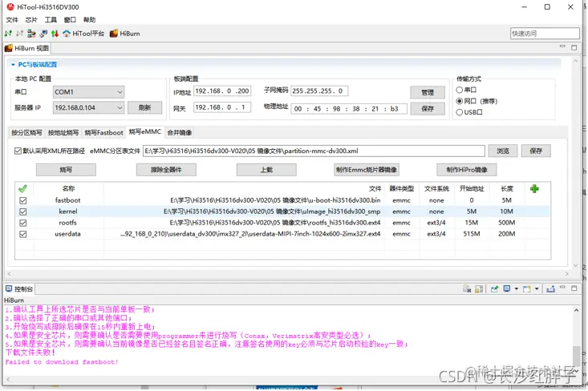The height and width of the screenshot is (391, 588).
Task: Click the 保存 button beside 浏览
Action: [536, 151]
